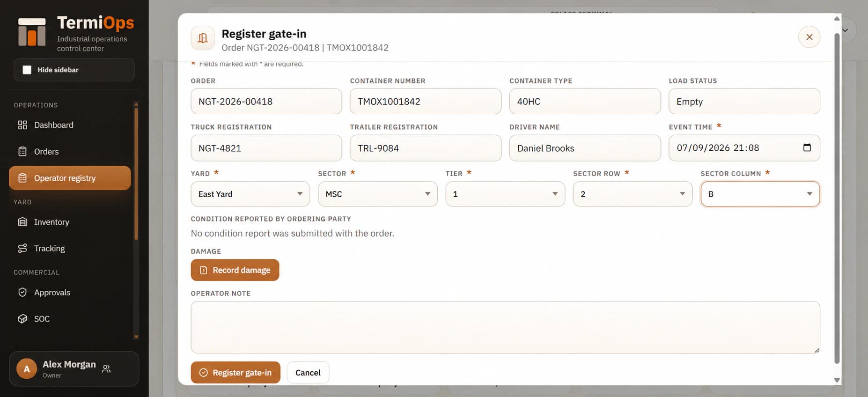Click the Container number field TMOX1001842

coord(426,101)
